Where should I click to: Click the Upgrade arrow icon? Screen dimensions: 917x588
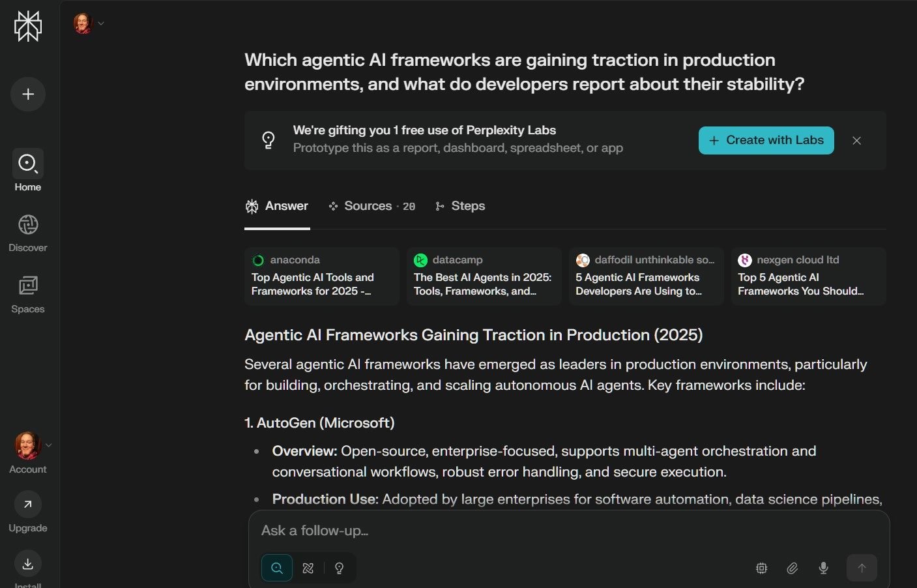(28, 504)
